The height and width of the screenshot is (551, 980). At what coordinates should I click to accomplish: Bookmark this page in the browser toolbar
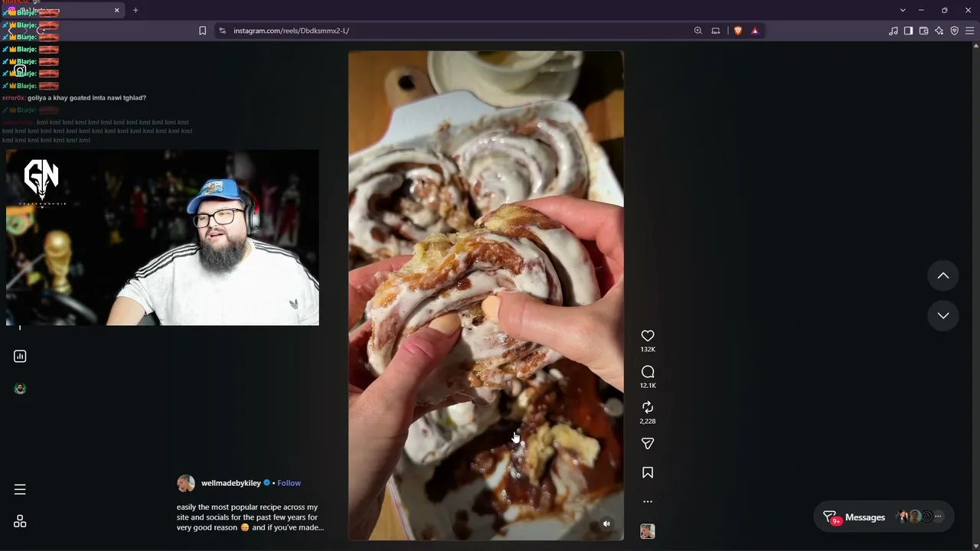coord(202,31)
